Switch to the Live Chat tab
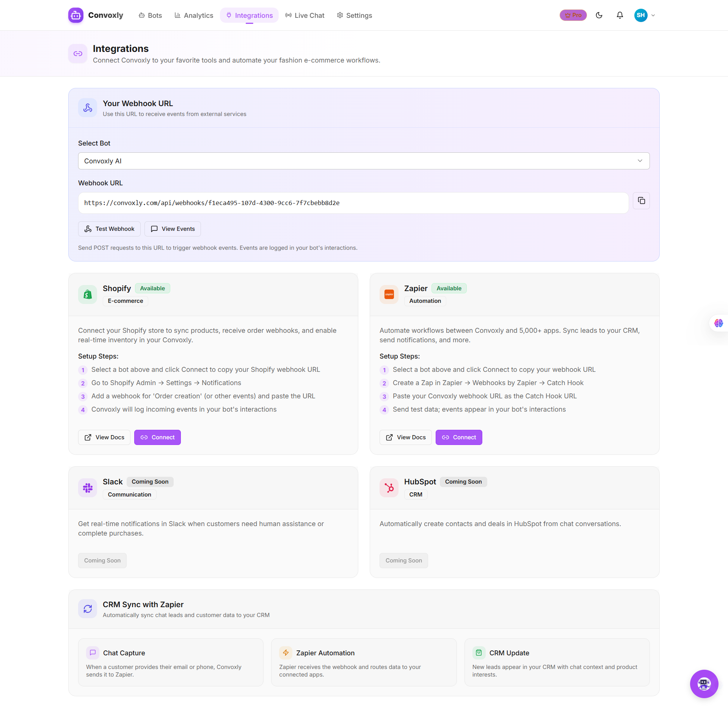Screen dimensions: 728x708 (305, 16)
